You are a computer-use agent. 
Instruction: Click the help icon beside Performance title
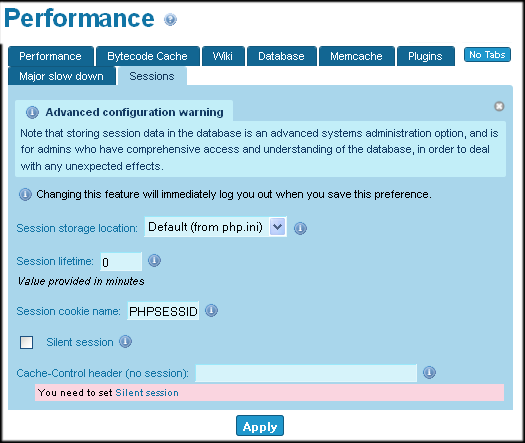[x=170, y=19]
